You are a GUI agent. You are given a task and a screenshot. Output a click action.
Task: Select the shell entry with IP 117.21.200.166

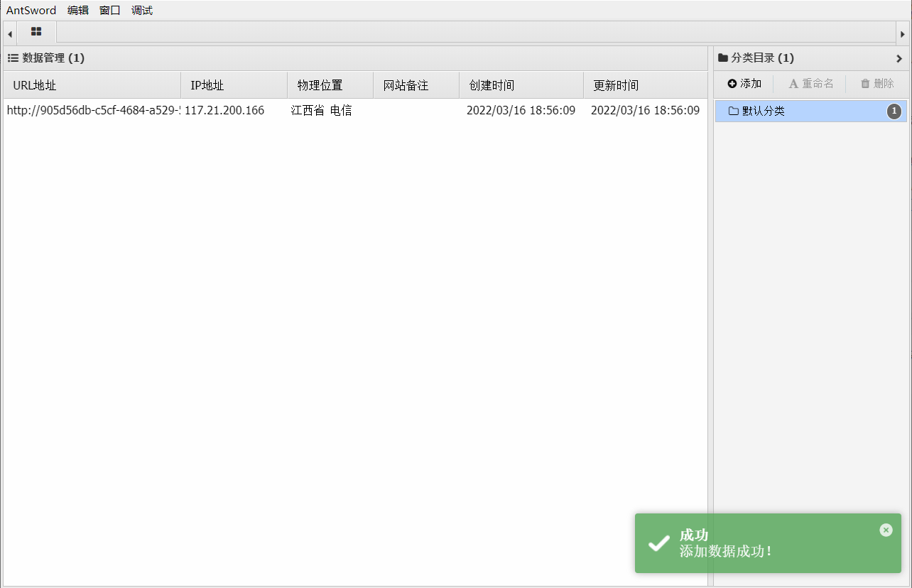[x=223, y=111]
